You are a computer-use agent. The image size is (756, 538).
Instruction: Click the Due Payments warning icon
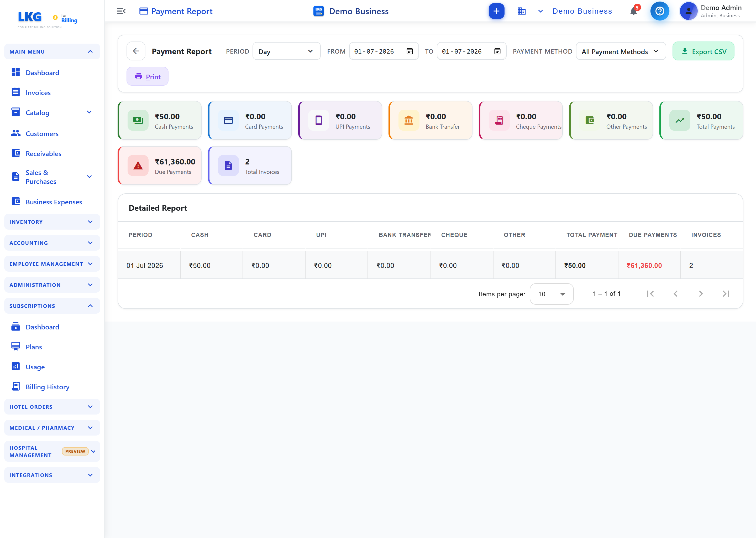138,165
